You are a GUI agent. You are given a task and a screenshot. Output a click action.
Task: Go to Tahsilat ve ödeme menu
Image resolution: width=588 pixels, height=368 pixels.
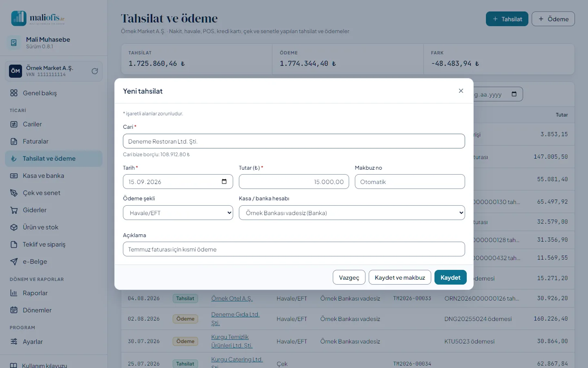click(x=54, y=159)
